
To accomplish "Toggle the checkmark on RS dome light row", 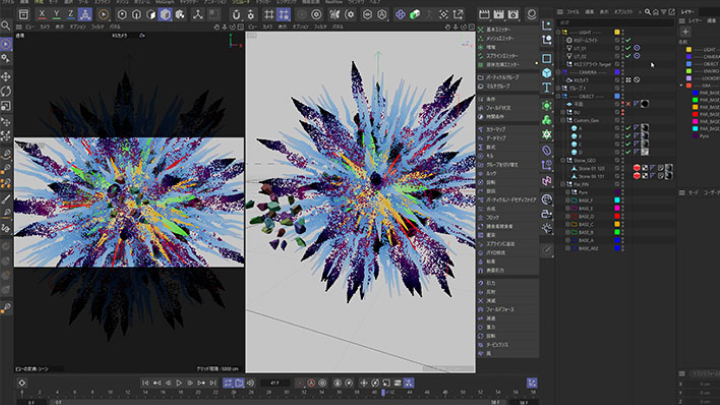I will (628, 40).
